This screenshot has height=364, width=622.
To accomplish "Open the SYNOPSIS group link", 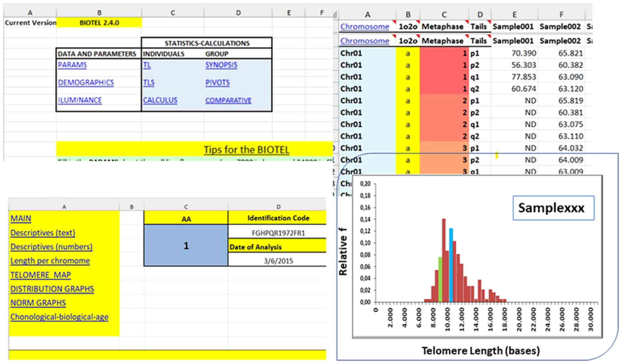I will tap(221, 65).
